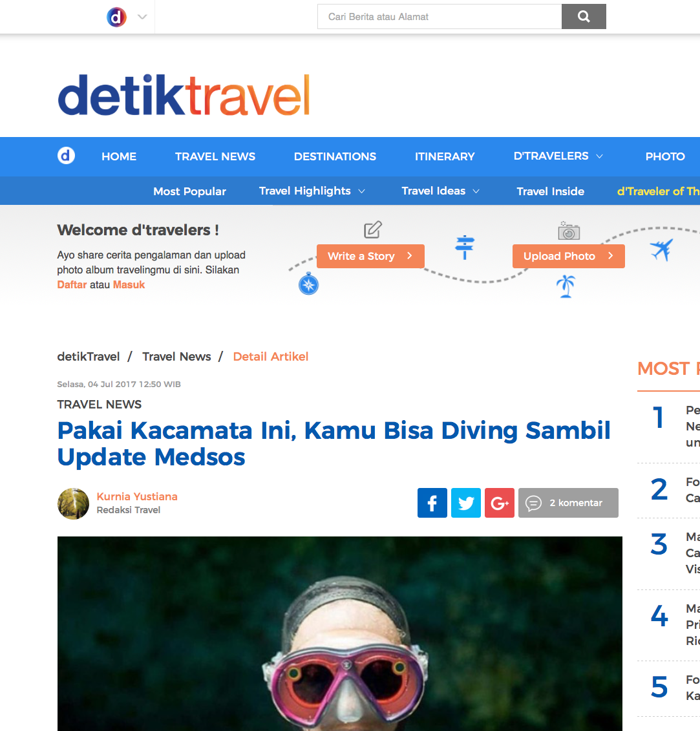Viewport: 700px width, 731px height.
Task: Click the Upload Photo button
Action: [x=569, y=256]
